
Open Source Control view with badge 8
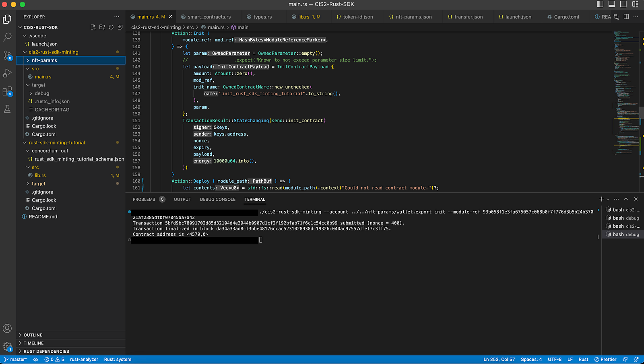(x=7, y=55)
